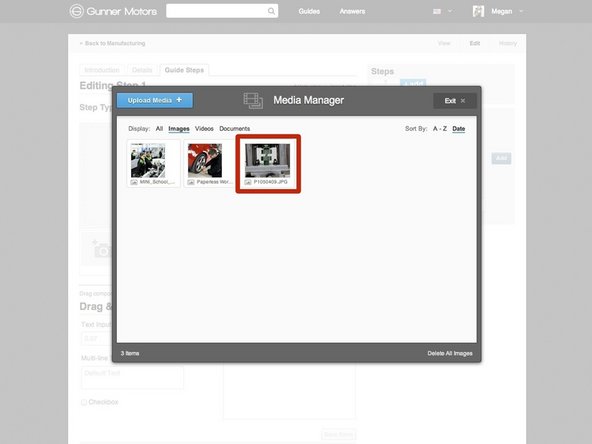Viewport: 592px width, 444px height.
Task: Sort media by Date
Action: [459, 129]
